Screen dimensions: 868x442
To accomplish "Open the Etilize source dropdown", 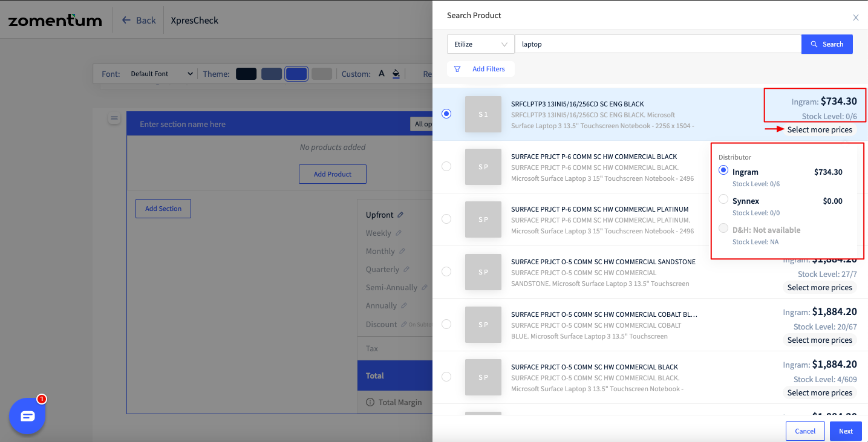I will tap(480, 44).
